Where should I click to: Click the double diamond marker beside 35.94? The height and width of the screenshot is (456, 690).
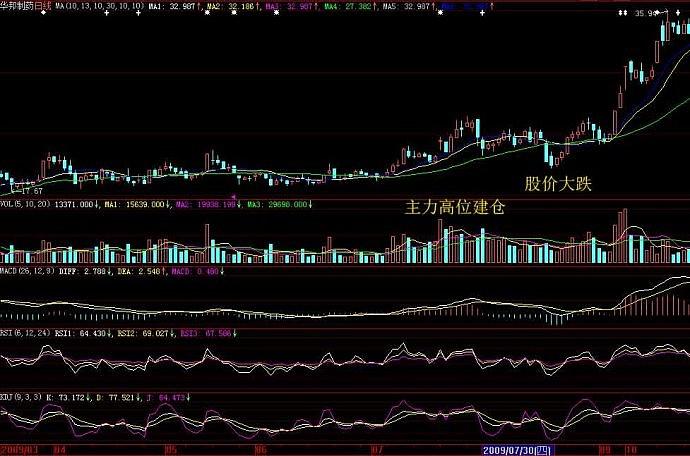point(623,13)
